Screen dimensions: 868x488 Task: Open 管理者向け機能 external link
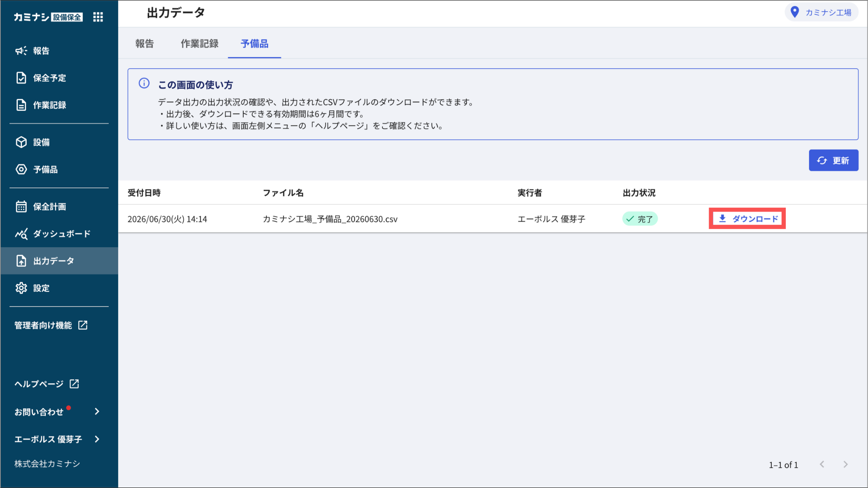(x=51, y=326)
